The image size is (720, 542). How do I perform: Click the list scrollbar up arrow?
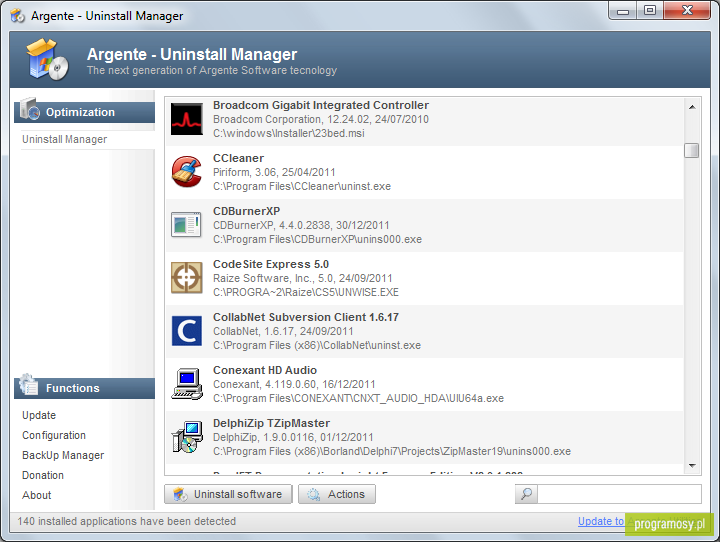point(692,107)
